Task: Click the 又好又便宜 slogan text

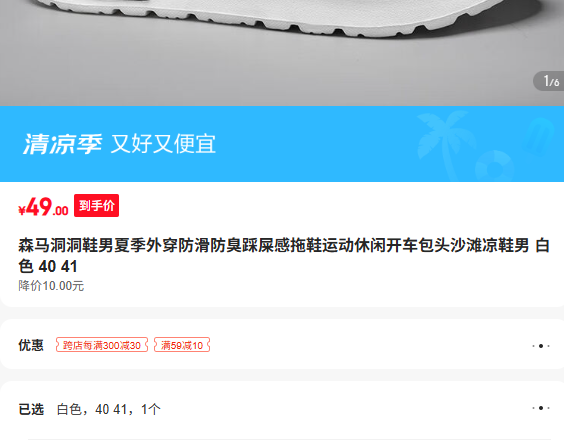Action: [163, 144]
